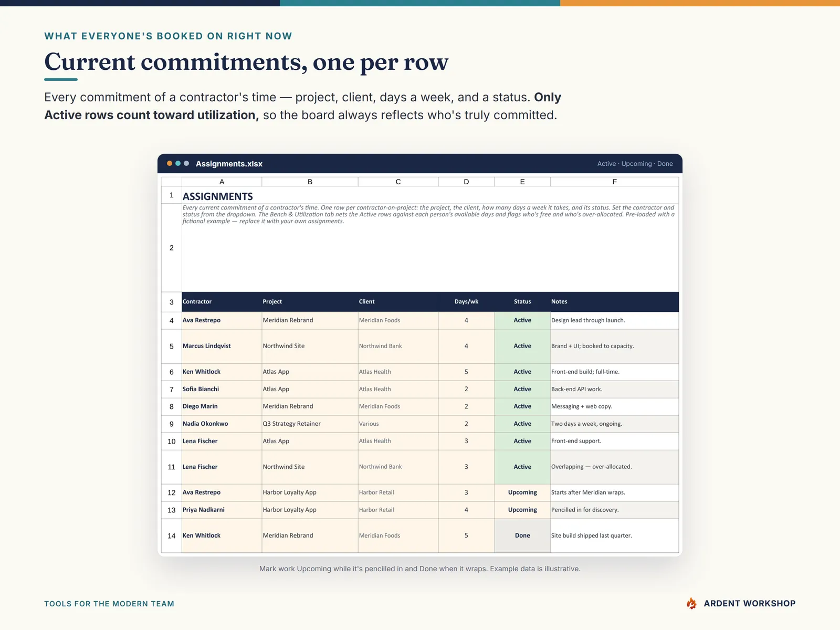Click the 'Active · Upcoming · Done' title bar label

click(x=635, y=164)
